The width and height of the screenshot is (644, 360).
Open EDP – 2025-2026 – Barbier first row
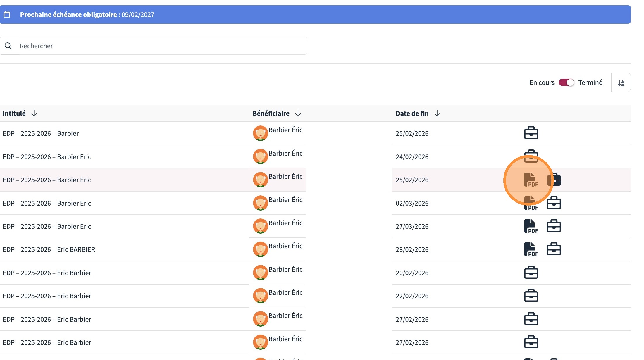(41, 133)
